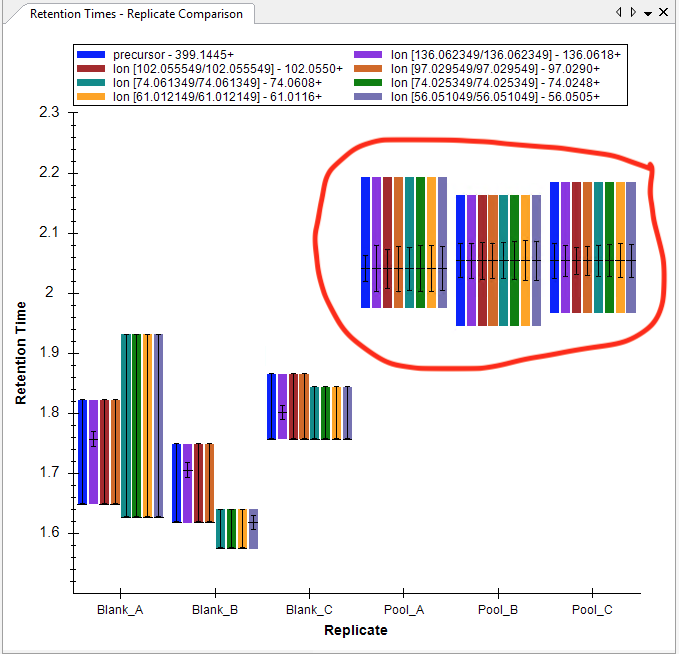
Task: Open the window list dropdown arrow
Action: (648, 13)
